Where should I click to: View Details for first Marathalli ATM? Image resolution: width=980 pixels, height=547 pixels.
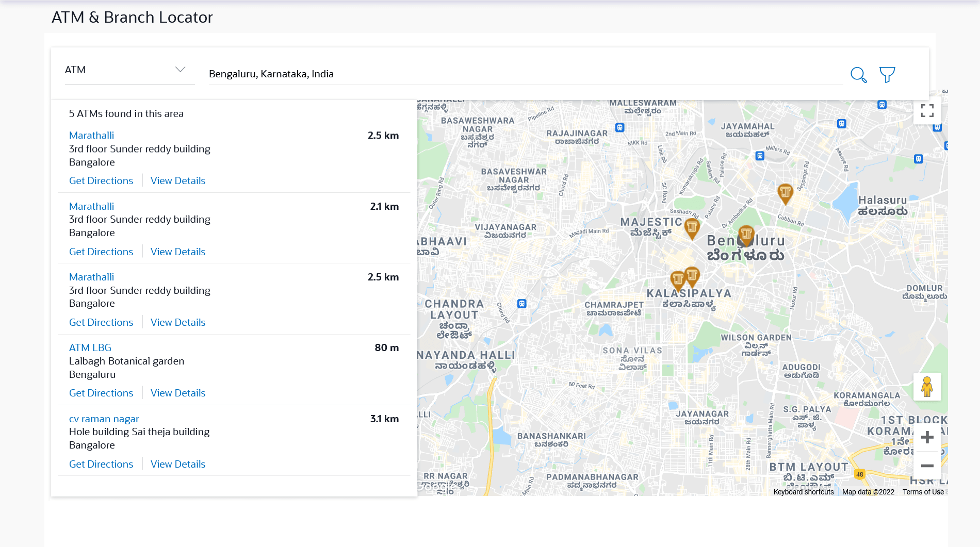coord(178,180)
